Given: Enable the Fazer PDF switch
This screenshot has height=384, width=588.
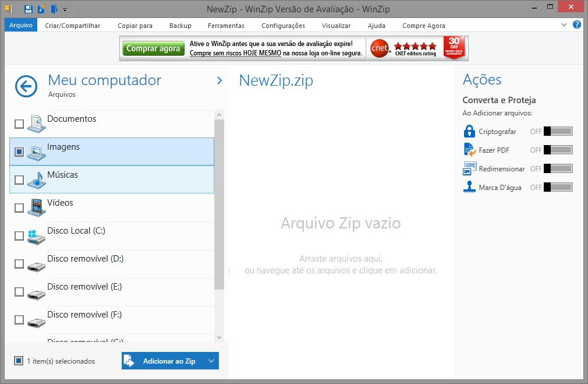Looking at the screenshot, I should (x=558, y=150).
